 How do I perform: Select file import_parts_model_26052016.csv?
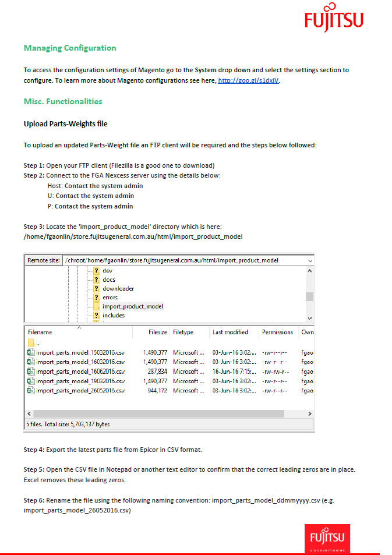pos(80,391)
